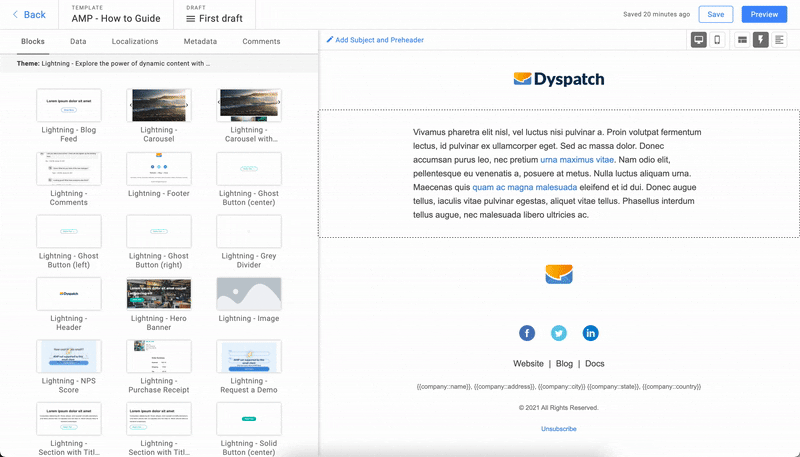Click the Preview button
800x457 pixels.
[x=764, y=14]
